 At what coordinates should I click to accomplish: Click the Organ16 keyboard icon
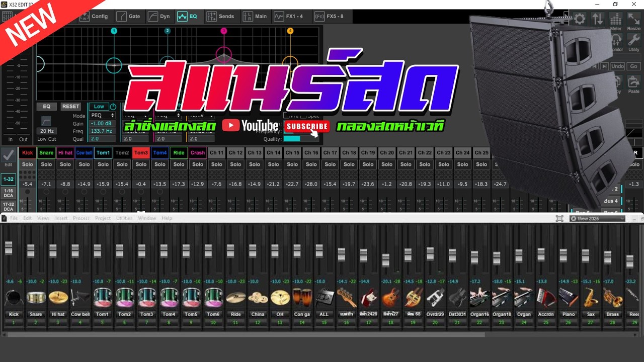pos(479,298)
